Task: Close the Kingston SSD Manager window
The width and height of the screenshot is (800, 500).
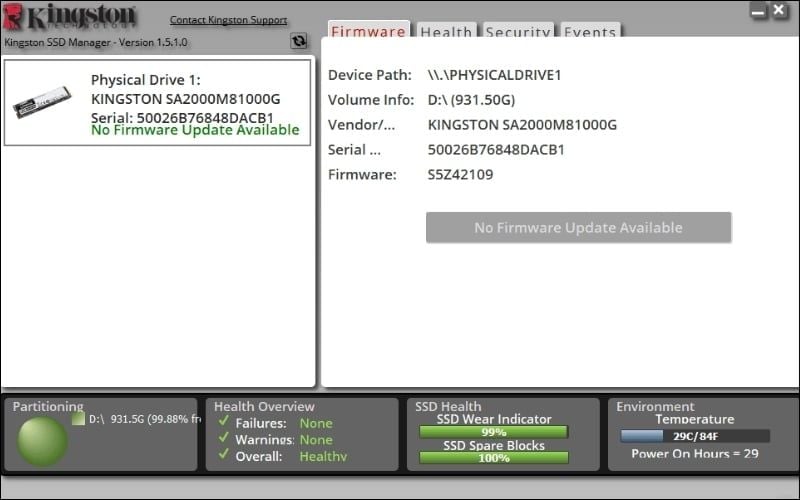Action: coord(779,10)
